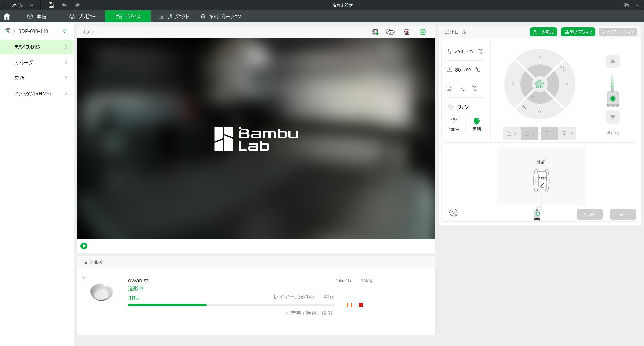Click the owan.stl model thumbnail
The width and height of the screenshot is (644, 346).
101,292
